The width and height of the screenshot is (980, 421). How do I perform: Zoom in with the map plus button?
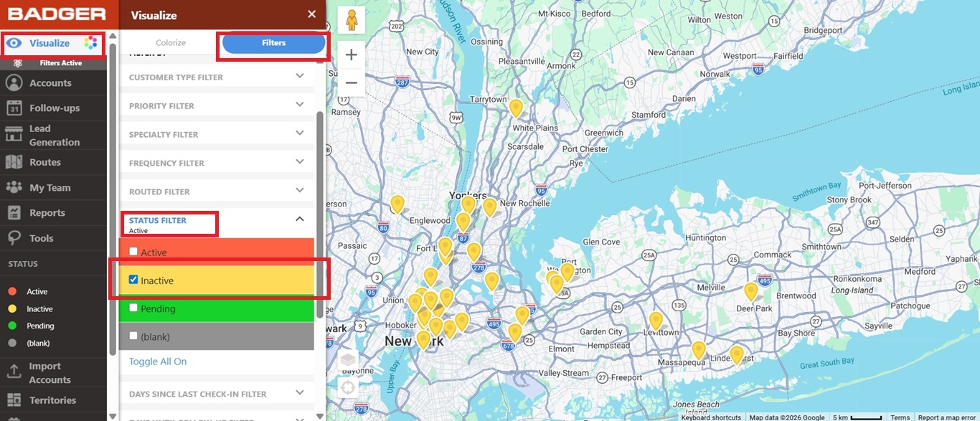click(x=351, y=55)
